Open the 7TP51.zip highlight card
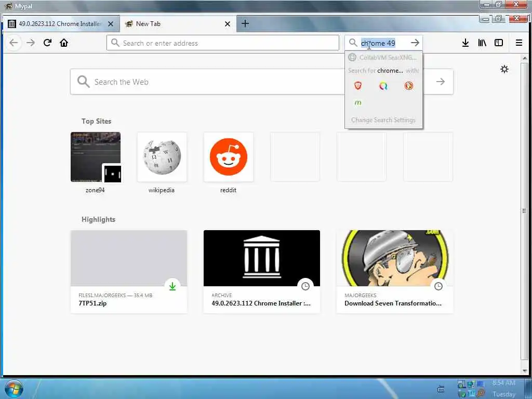The image size is (532, 399). 129,272
